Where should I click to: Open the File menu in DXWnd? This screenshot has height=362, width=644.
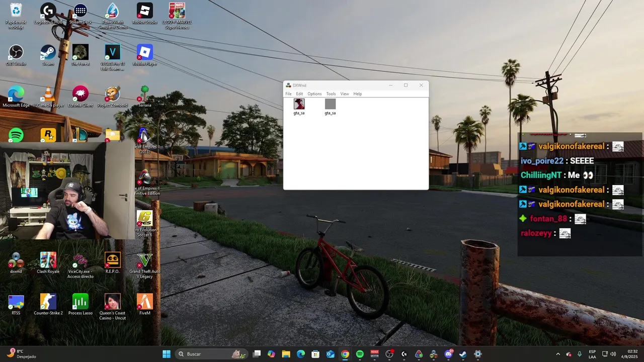(288, 94)
